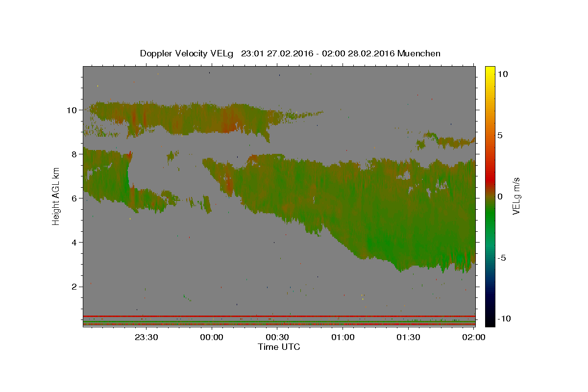Click the red ground clutter line near the plot bottom
588x392 pixels.
(279, 316)
